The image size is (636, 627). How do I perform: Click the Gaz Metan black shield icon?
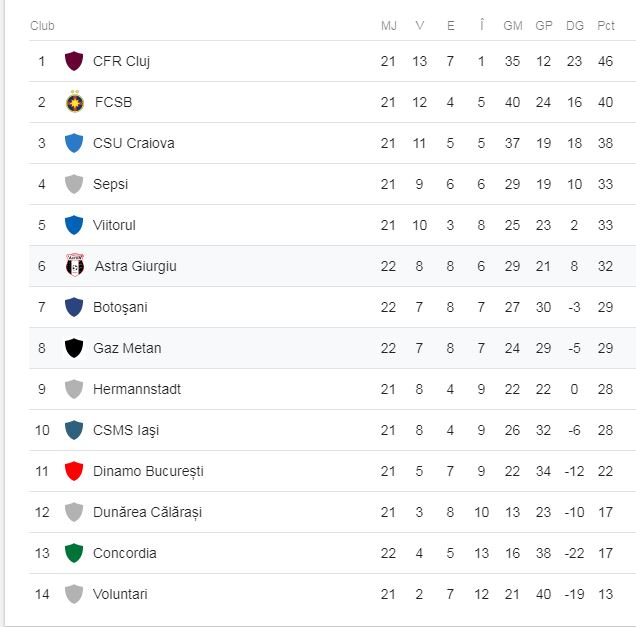click(73, 348)
